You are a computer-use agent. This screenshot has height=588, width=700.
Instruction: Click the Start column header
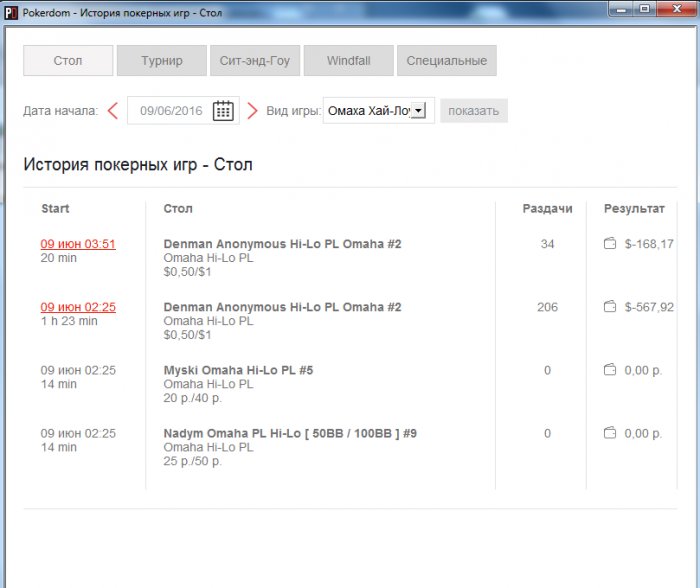pyautogui.click(x=55, y=209)
